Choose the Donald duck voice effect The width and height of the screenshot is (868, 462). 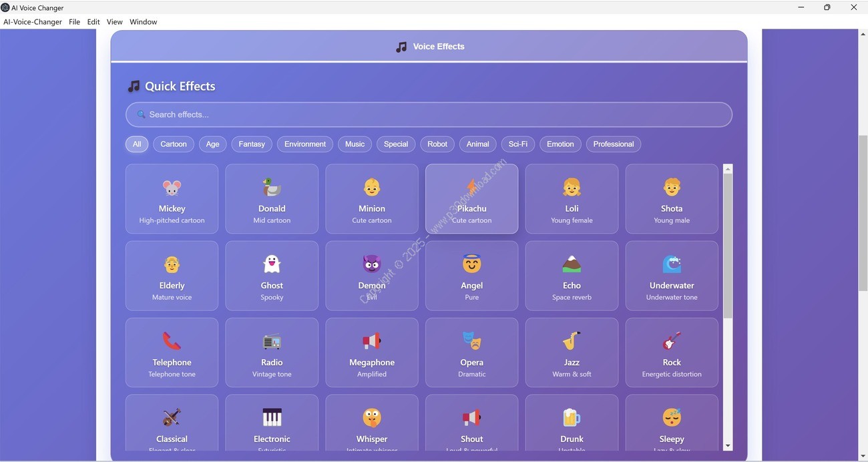272,199
